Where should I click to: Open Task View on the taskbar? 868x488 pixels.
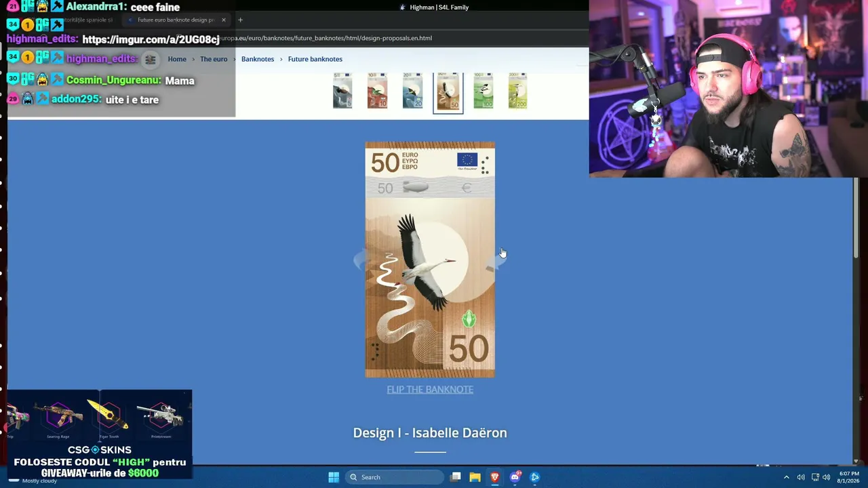(x=456, y=477)
